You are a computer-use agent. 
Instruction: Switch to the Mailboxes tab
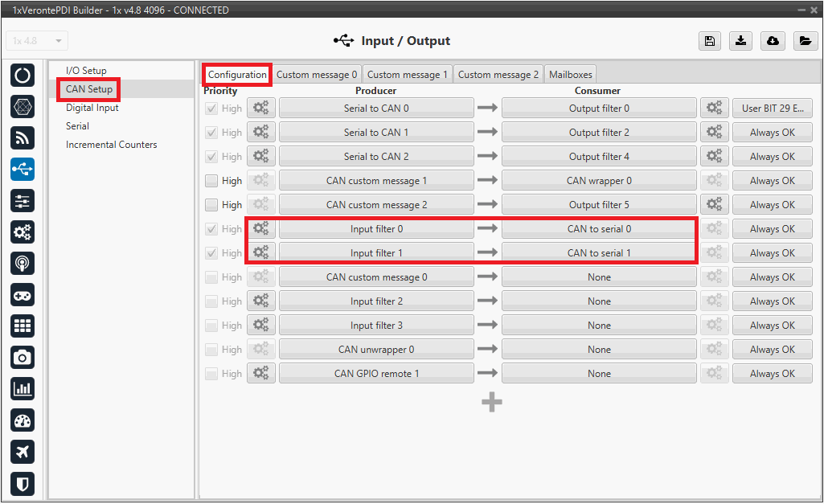(570, 75)
